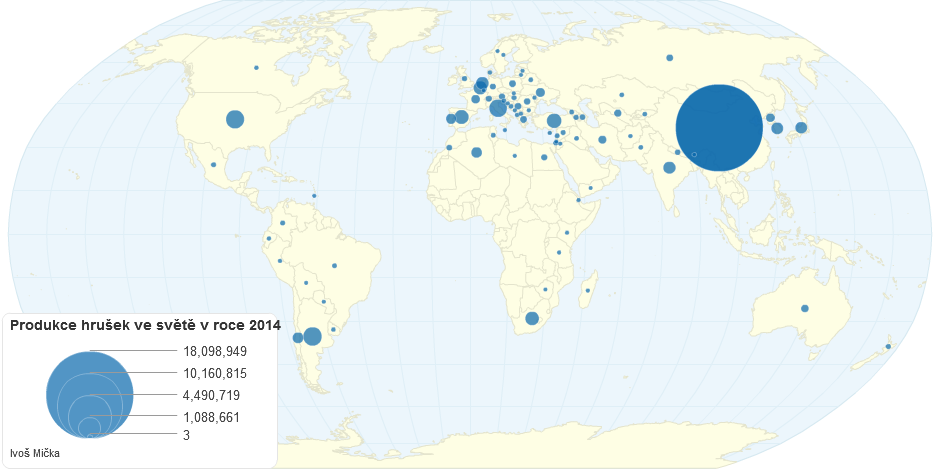Click the bubble over Australia
This screenshot has width=940, height=469.
click(x=805, y=308)
